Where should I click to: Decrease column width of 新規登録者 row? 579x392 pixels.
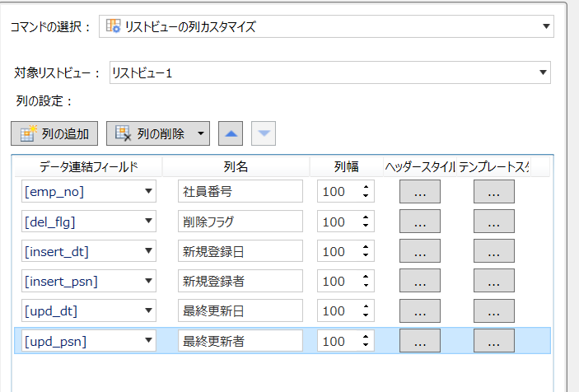[364, 285]
